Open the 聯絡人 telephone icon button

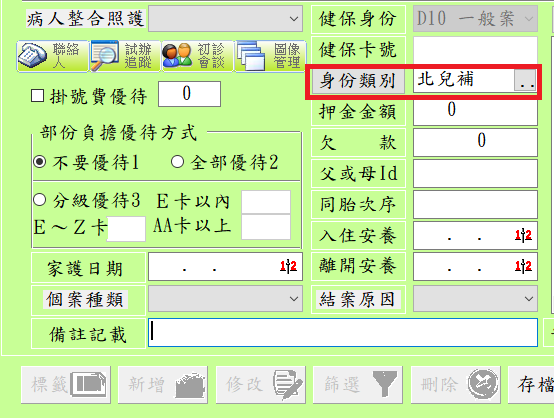pos(52,56)
